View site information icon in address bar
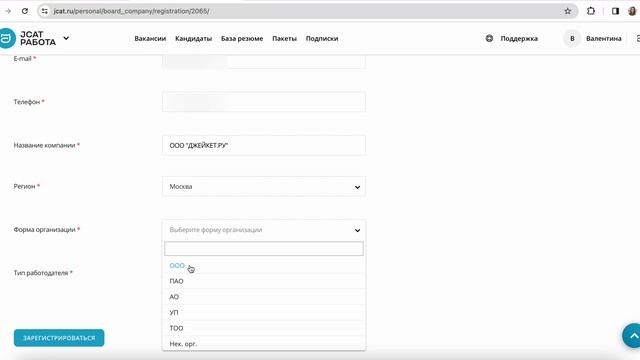This screenshot has height=360, width=640. (45, 11)
